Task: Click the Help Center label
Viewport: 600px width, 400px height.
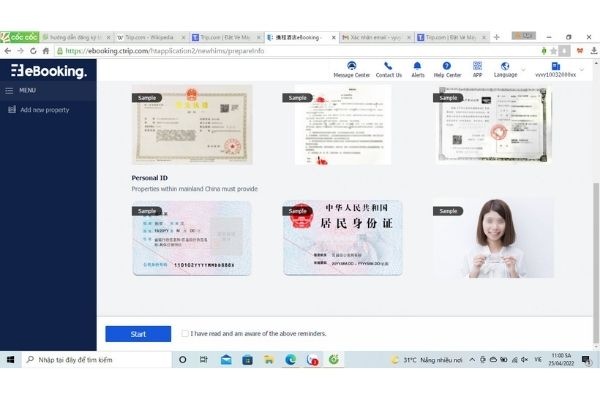Action: pyautogui.click(x=447, y=75)
